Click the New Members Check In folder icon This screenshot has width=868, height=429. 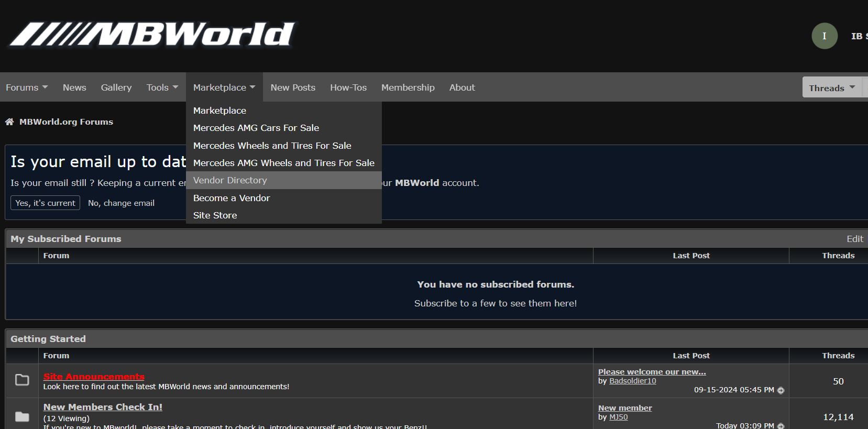[x=22, y=416]
